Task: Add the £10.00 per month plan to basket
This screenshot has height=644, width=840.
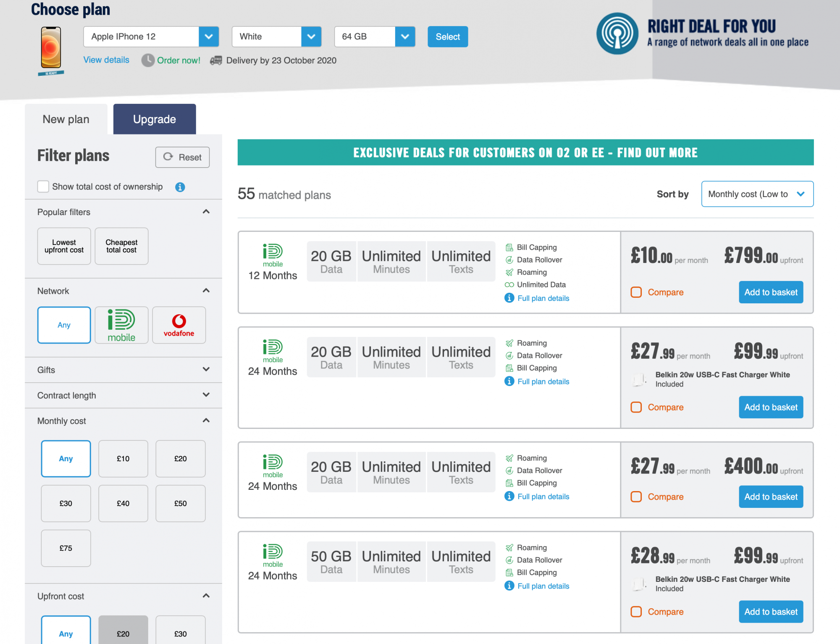Action: (771, 292)
